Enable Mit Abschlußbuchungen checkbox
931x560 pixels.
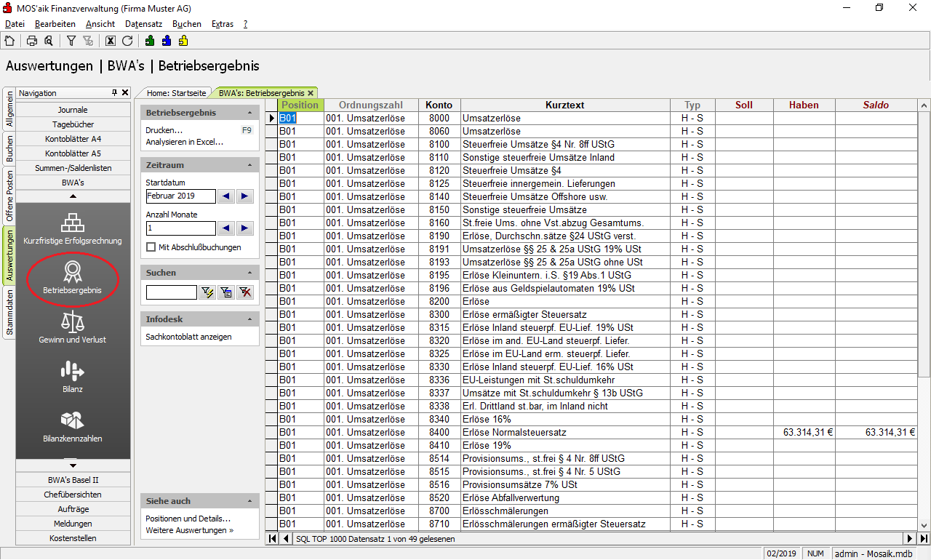coord(151,247)
